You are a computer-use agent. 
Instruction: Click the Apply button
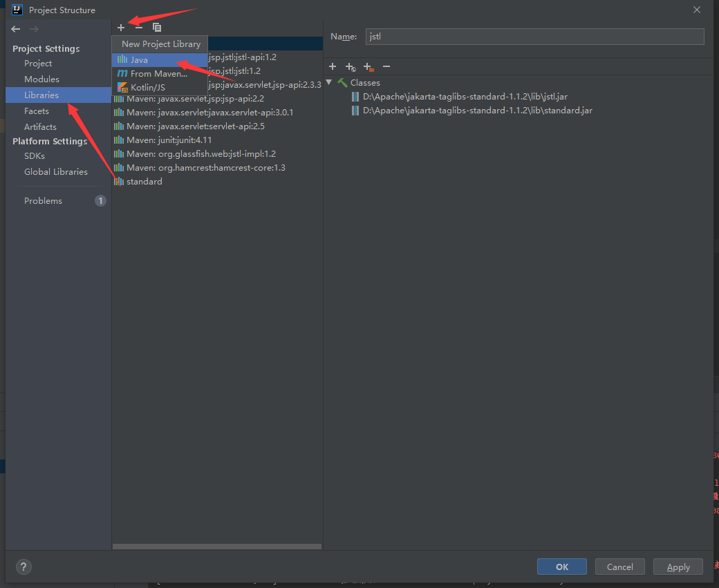coord(678,567)
